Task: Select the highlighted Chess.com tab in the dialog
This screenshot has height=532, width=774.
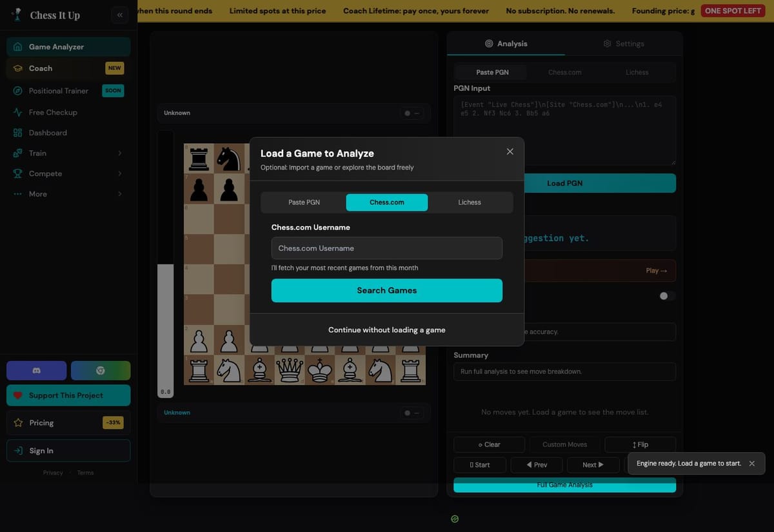Action: [387, 202]
